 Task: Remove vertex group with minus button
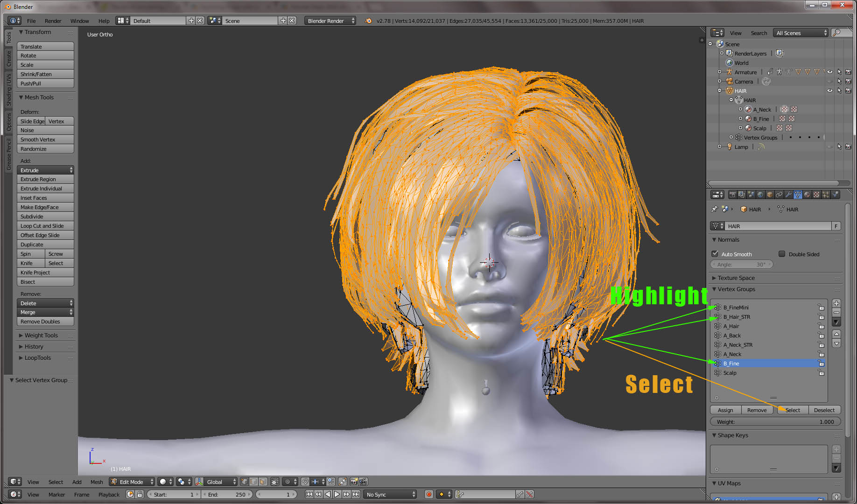(836, 313)
